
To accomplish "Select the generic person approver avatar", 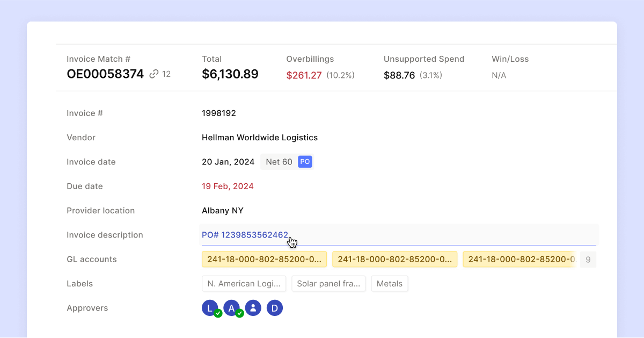I will 253,308.
